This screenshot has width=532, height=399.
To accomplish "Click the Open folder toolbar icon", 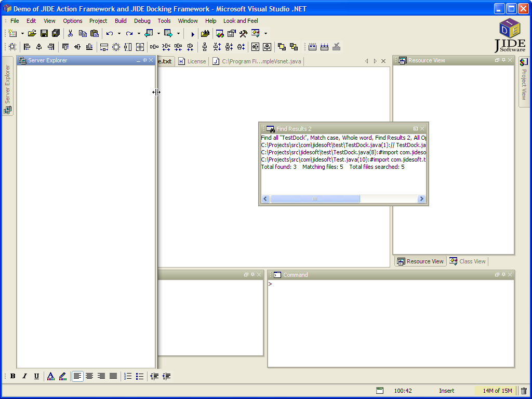I will [x=32, y=33].
